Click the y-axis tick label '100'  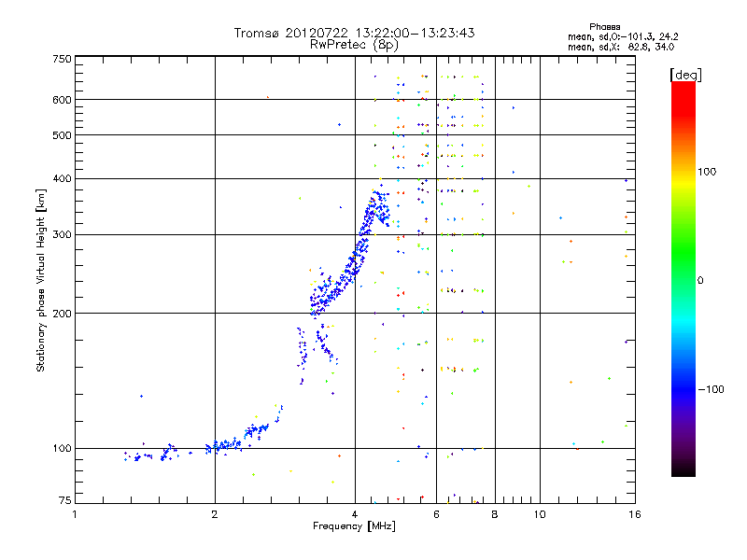point(62,448)
